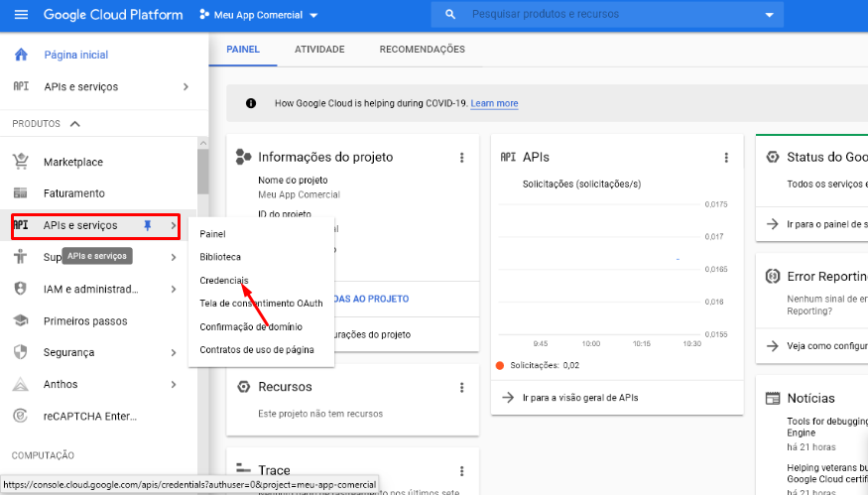This screenshot has width=868, height=495.
Task: Click the IAM shield icon
Action: pyautogui.click(x=21, y=289)
